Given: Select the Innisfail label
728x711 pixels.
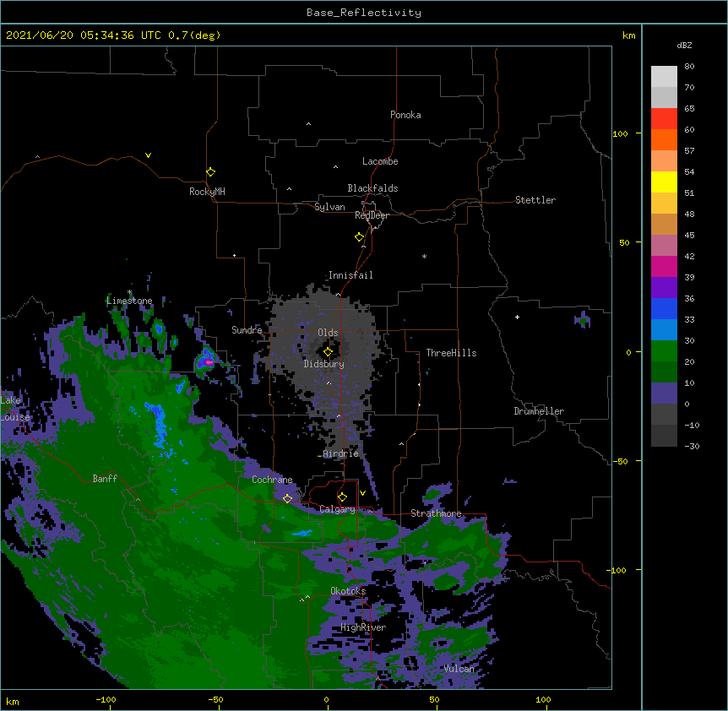Looking at the screenshot, I should point(350,275).
